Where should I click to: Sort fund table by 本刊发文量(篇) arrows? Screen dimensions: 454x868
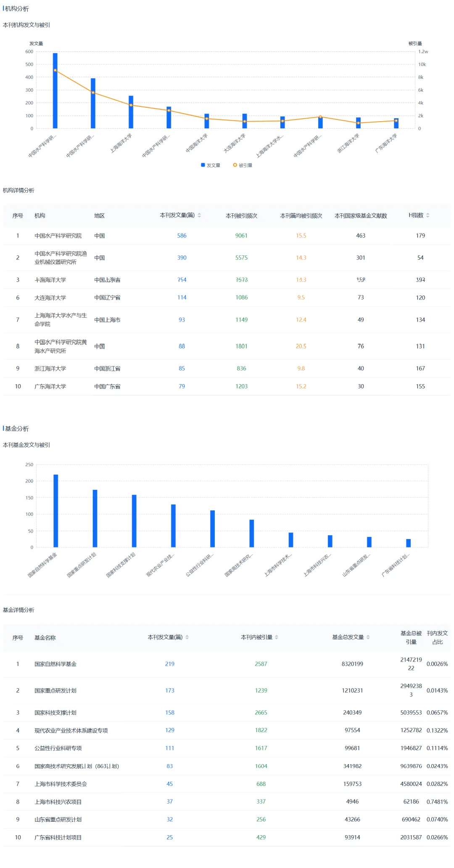(187, 637)
